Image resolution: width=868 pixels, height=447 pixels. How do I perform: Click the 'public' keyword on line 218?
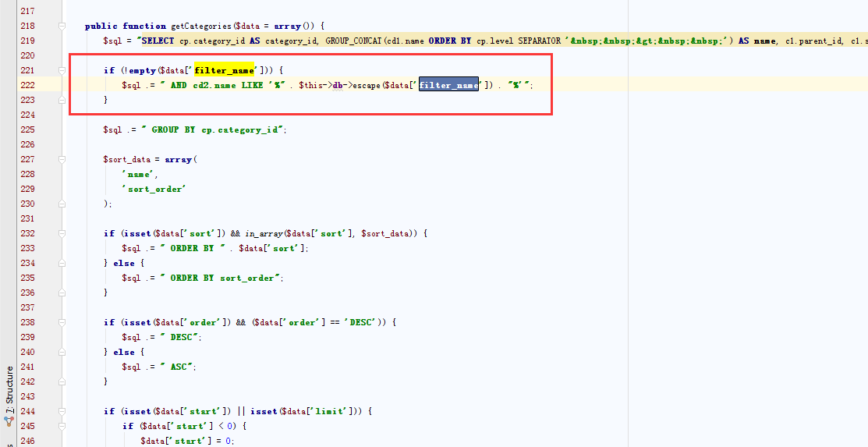click(x=101, y=26)
